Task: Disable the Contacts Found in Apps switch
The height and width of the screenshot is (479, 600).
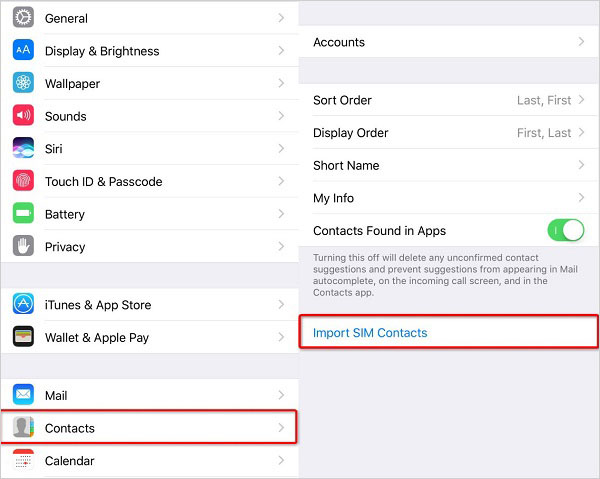Action: click(x=565, y=231)
